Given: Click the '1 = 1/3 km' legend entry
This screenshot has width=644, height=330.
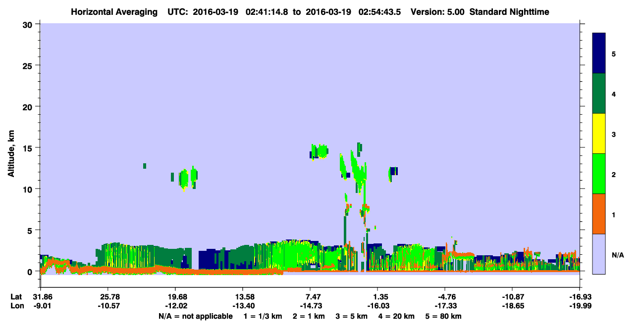Looking at the screenshot, I should [x=263, y=316].
